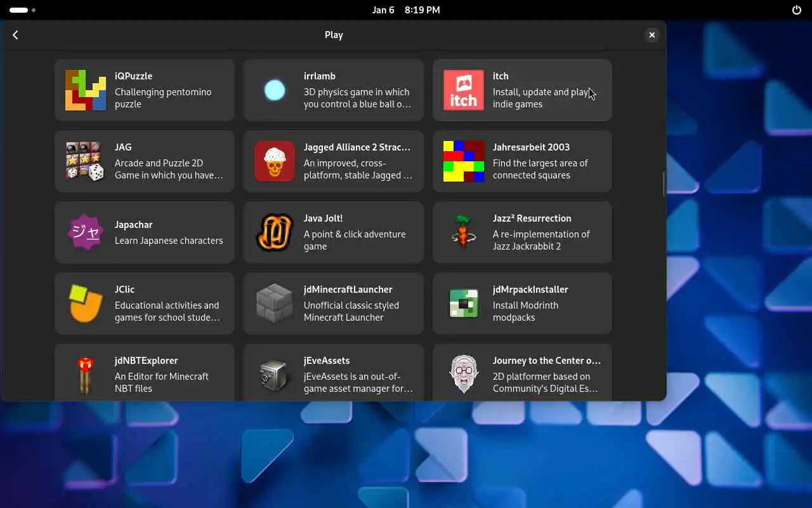Click "A point & click adventure game" text
Screen dimensions: 812x508
pos(355,240)
